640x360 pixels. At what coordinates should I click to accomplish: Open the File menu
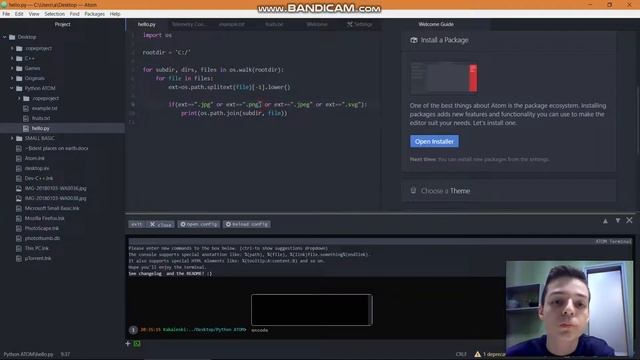(6, 14)
